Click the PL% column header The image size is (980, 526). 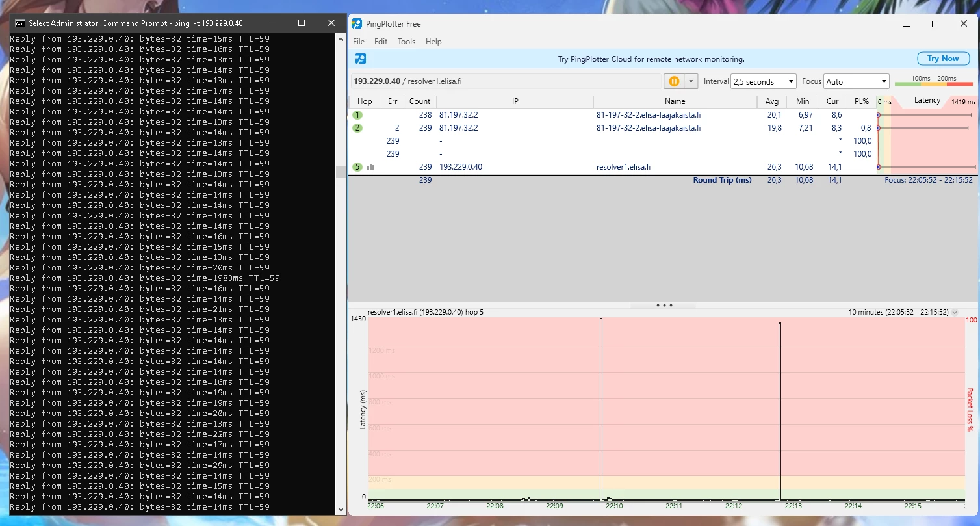[862, 101]
